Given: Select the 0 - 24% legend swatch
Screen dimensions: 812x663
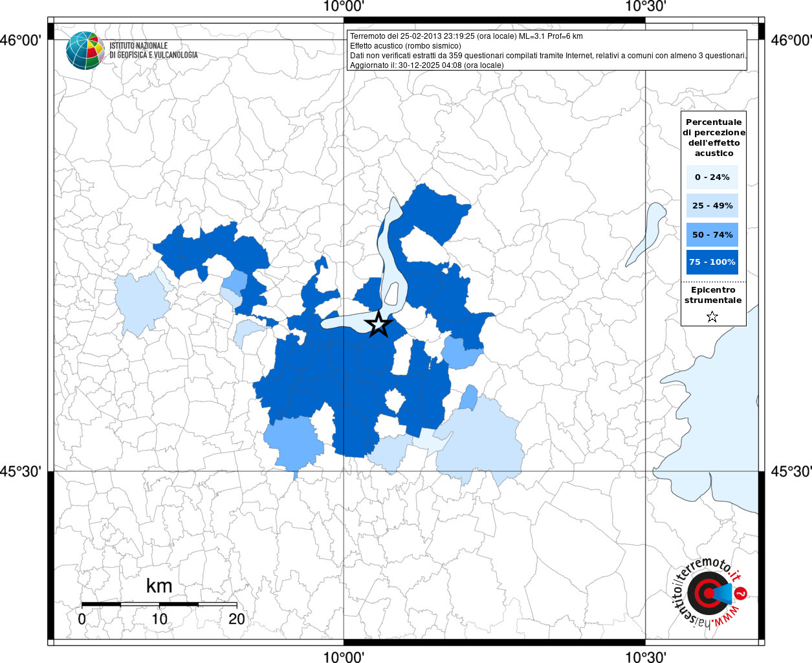Looking at the screenshot, I should click(x=712, y=177).
